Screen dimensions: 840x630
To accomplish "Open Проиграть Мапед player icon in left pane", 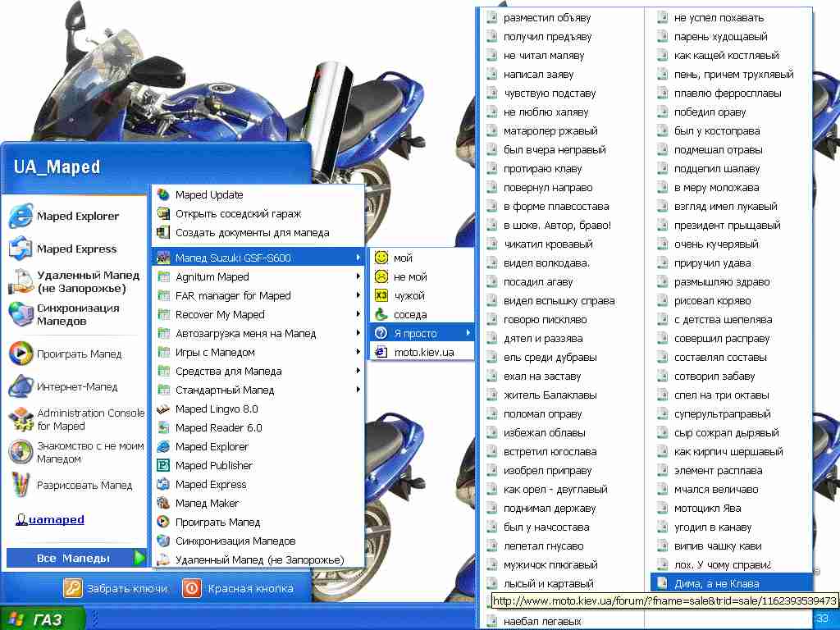I will pos(21,354).
